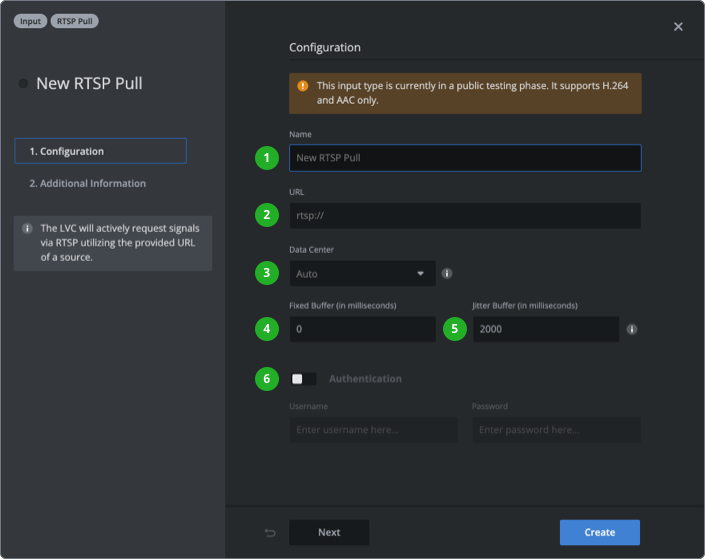Click the info icon next to Jitter Buffer
Viewport: 705px width, 559px height.
[x=632, y=329]
